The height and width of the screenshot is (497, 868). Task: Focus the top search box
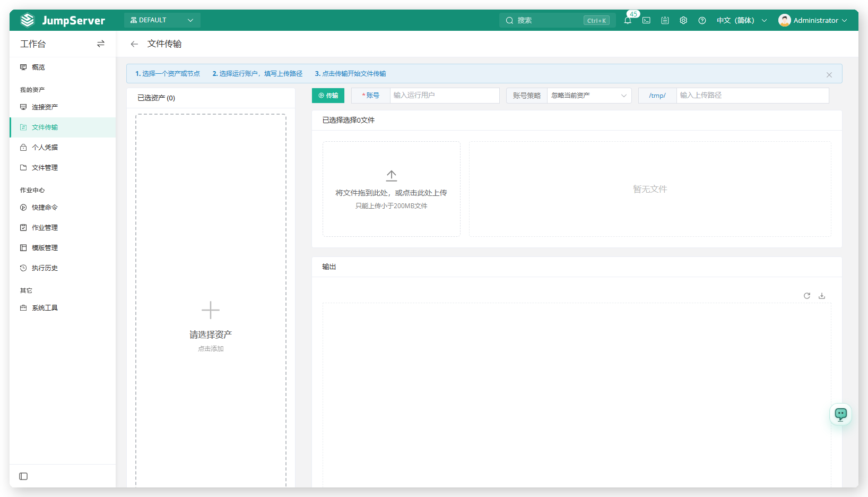click(557, 20)
